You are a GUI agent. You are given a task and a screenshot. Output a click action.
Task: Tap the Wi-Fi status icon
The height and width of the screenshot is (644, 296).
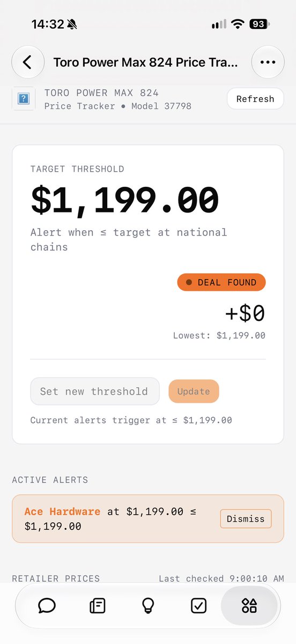tap(237, 24)
